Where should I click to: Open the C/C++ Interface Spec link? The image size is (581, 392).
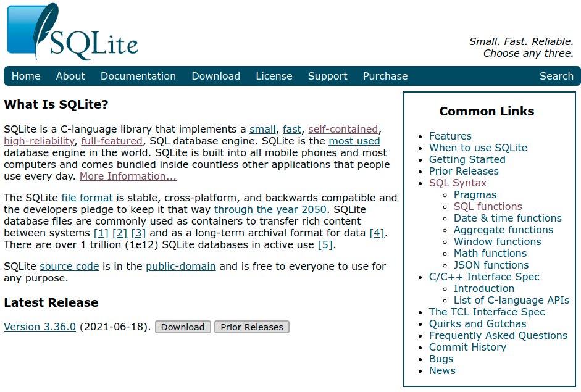tap(484, 277)
